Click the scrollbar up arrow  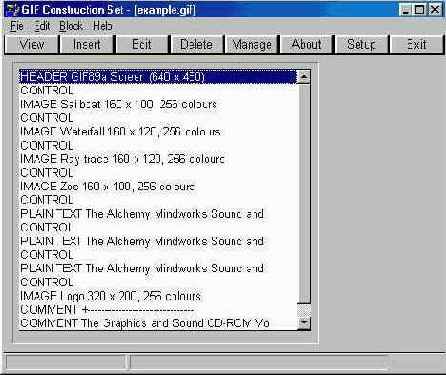point(304,77)
